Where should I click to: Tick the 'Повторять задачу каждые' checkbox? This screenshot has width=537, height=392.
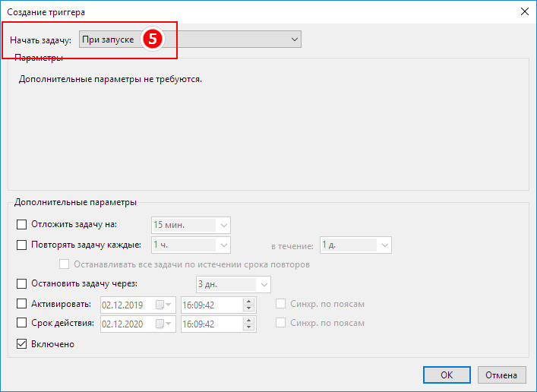(21, 245)
